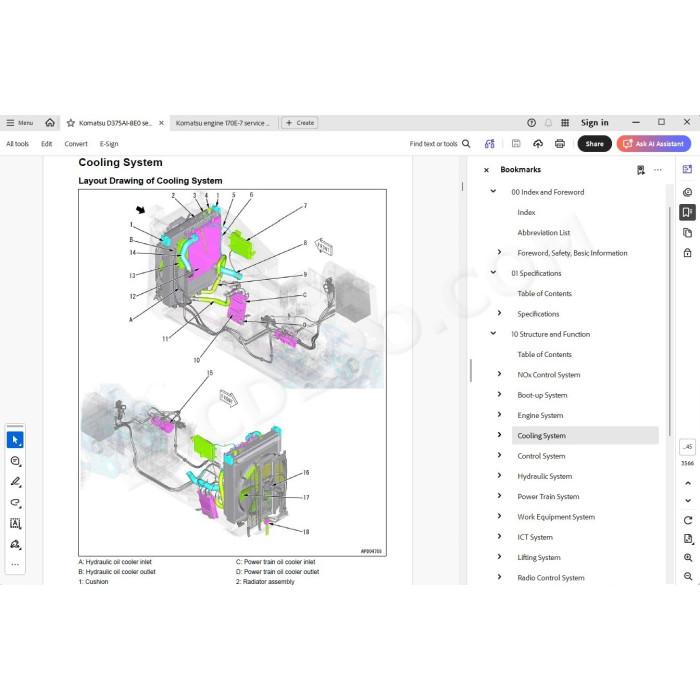Open the Convert menu item
Screen dimensions: 700x700
76,144
